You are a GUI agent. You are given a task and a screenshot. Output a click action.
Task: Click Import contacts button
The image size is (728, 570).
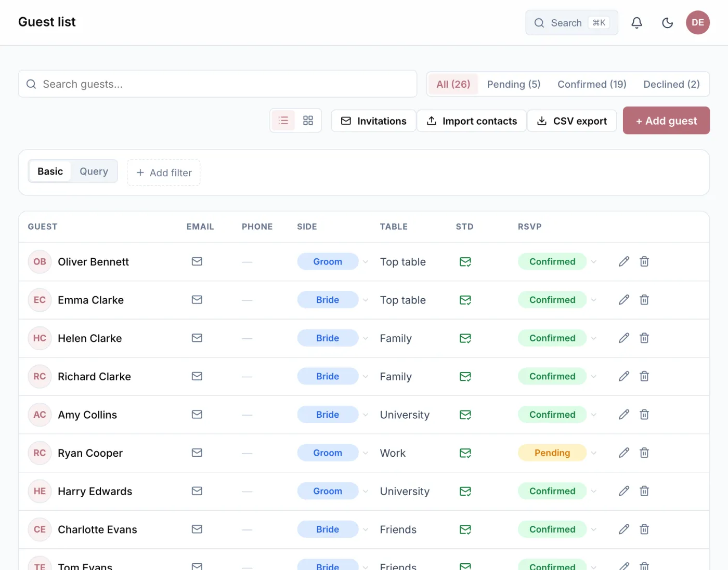coord(472,121)
